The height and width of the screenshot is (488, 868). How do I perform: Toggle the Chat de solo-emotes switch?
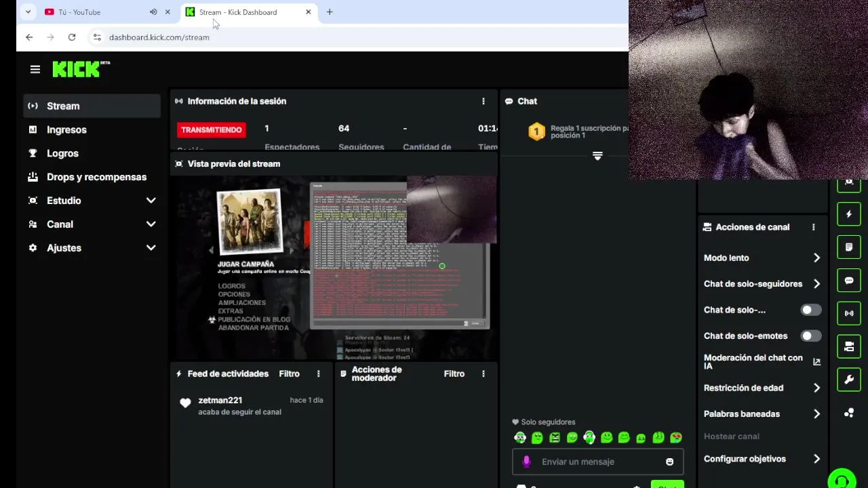point(810,335)
